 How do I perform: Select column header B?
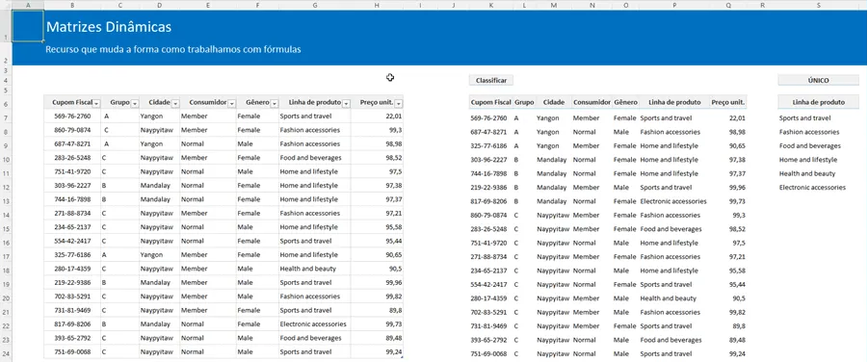(72, 5)
